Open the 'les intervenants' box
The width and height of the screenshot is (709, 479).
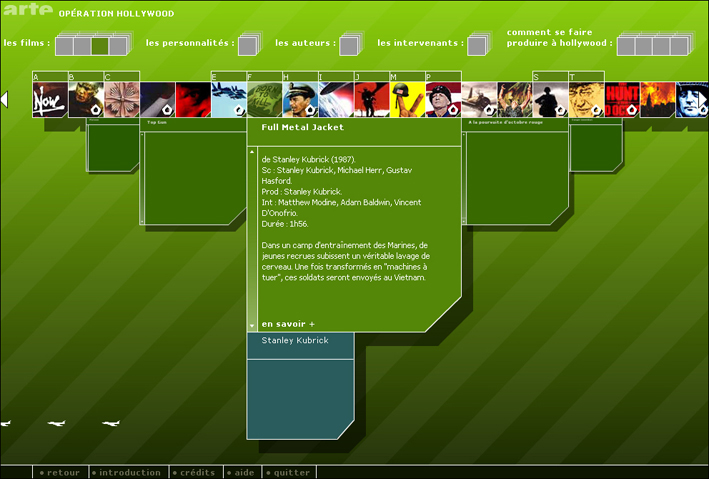click(477, 46)
